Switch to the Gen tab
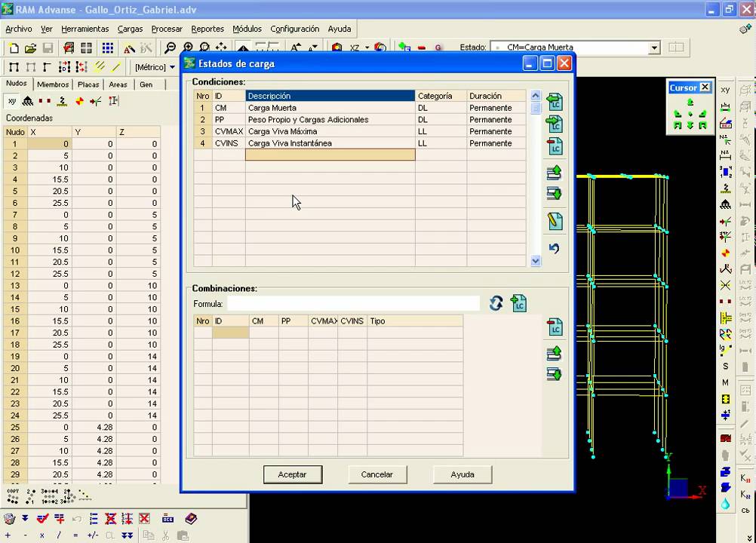Viewport: 756px width, 543px height. 146,84
